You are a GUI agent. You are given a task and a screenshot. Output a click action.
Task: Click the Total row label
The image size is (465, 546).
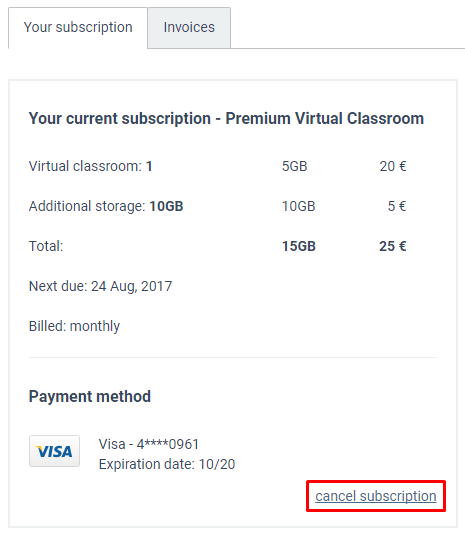[x=46, y=246]
